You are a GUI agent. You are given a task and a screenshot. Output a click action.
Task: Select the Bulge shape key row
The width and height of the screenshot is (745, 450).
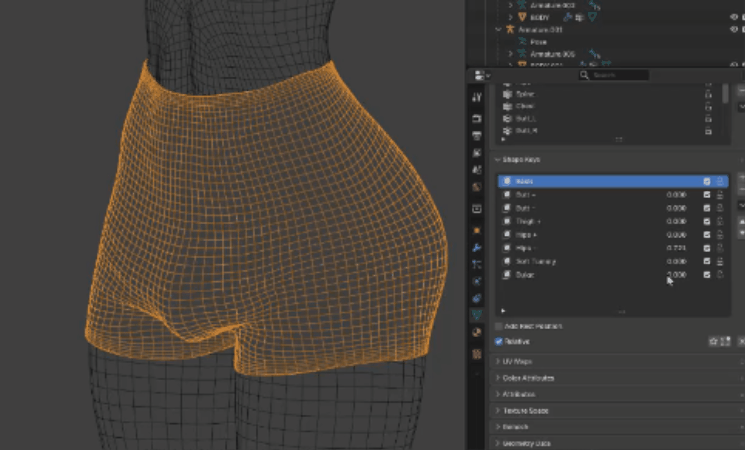[613, 275]
